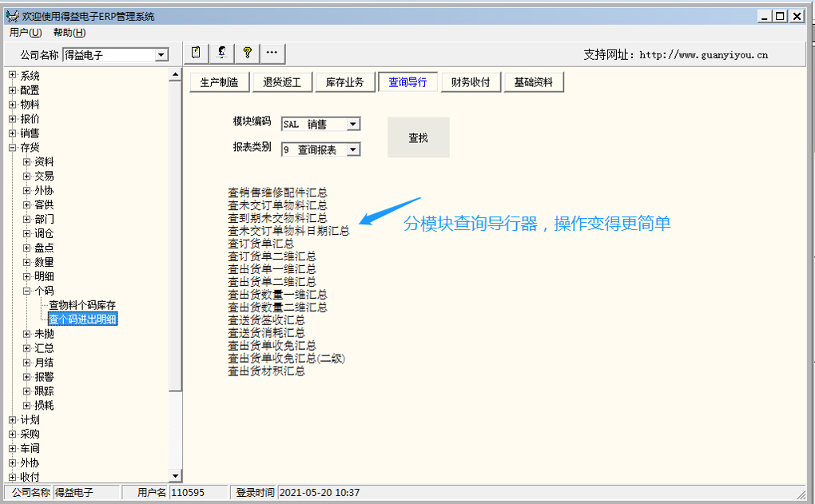Expand the 系统 tree node
This screenshot has height=504, width=815.
coord(13,76)
